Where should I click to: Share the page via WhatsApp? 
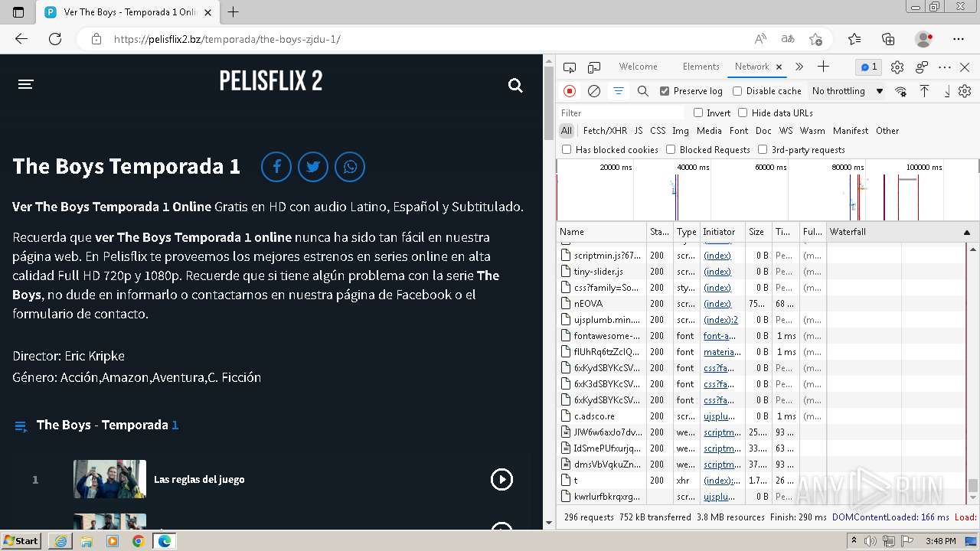coord(350,167)
